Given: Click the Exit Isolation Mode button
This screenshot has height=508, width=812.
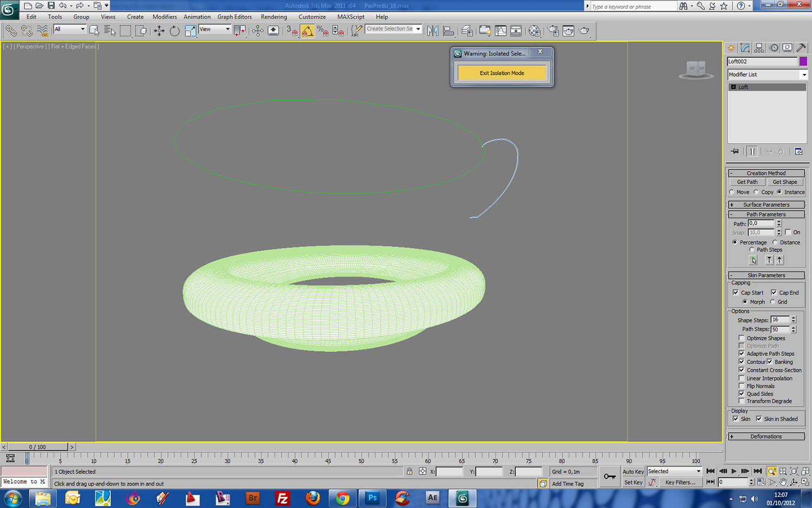Looking at the screenshot, I should pyautogui.click(x=502, y=73).
